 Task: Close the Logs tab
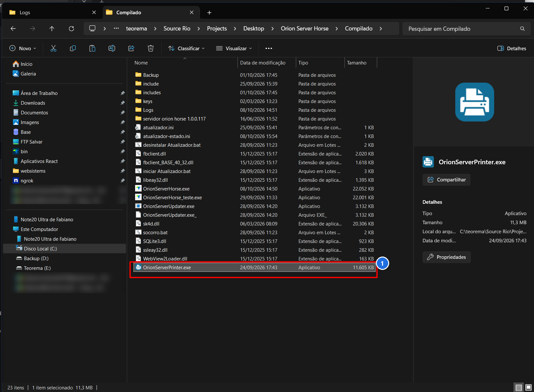pyautogui.click(x=94, y=12)
